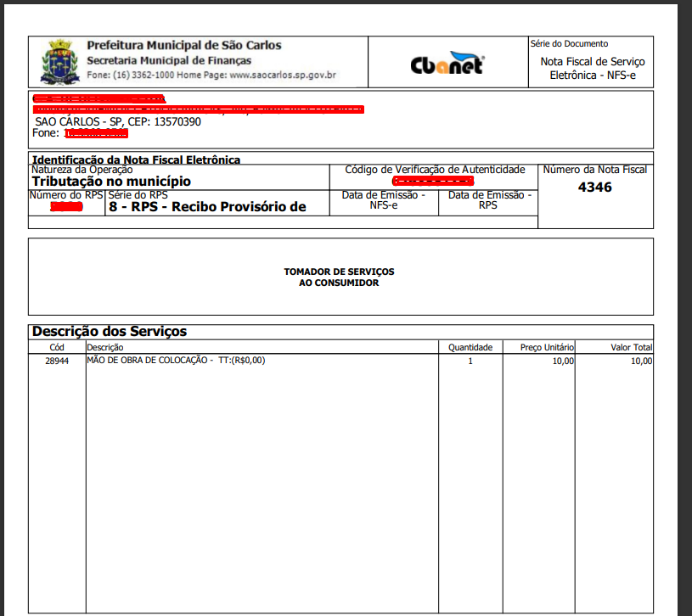Click 'Série do RPS' label

[x=138, y=195]
